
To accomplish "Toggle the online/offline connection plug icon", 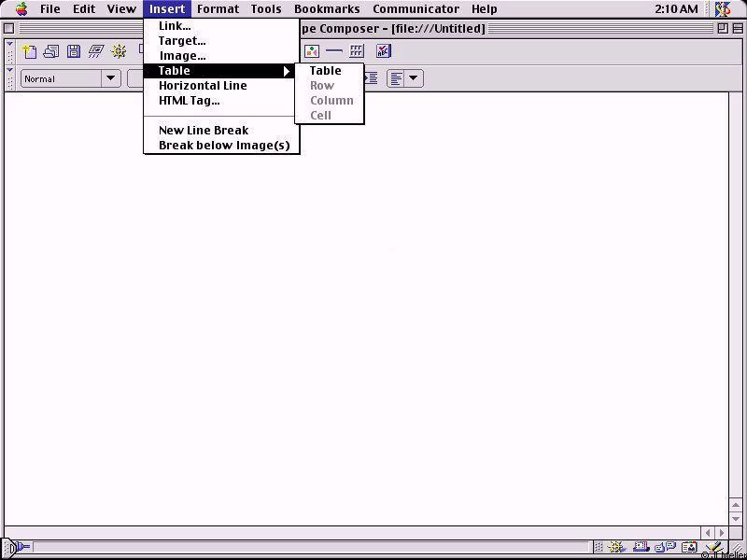I will click(x=18, y=548).
